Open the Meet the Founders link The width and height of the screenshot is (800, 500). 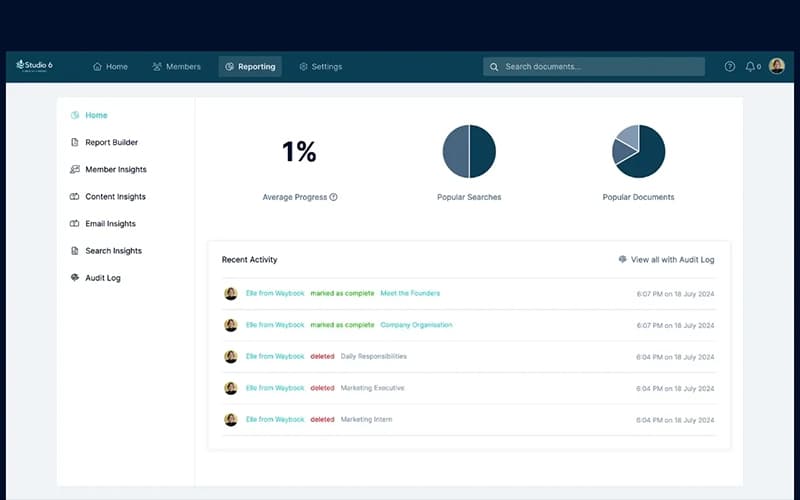(x=410, y=294)
